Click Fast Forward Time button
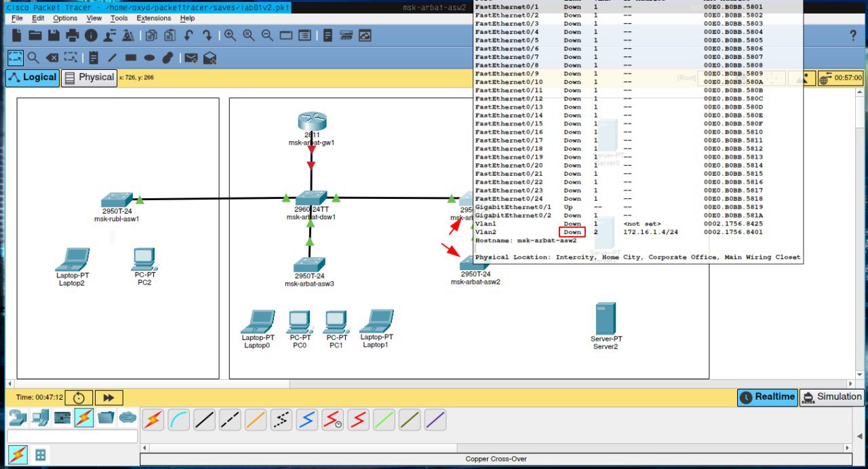This screenshot has height=469, width=868. pos(108,398)
